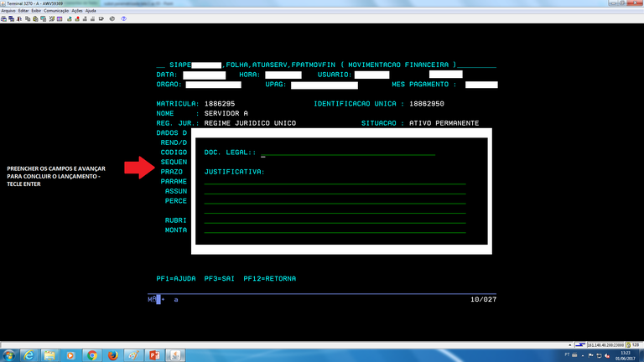Open Windows Media Player from taskbar
This screenshot has height=362, width=644.
click(x=70, y=355)
